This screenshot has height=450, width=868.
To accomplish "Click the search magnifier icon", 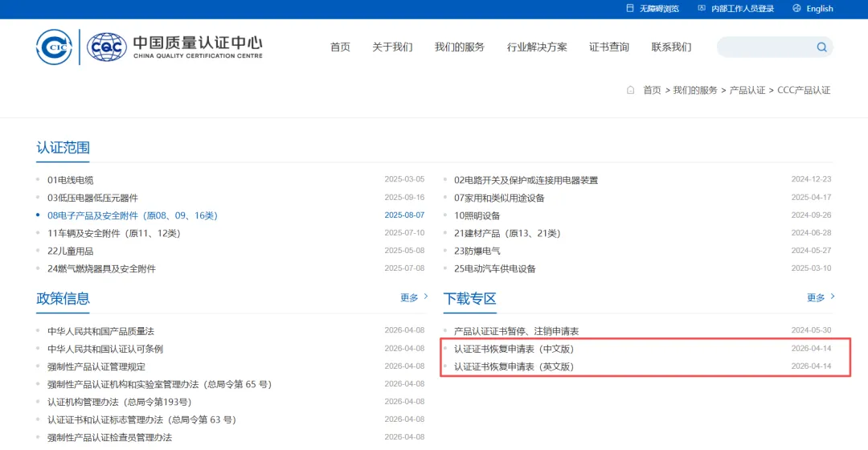I will pos(821,47).
